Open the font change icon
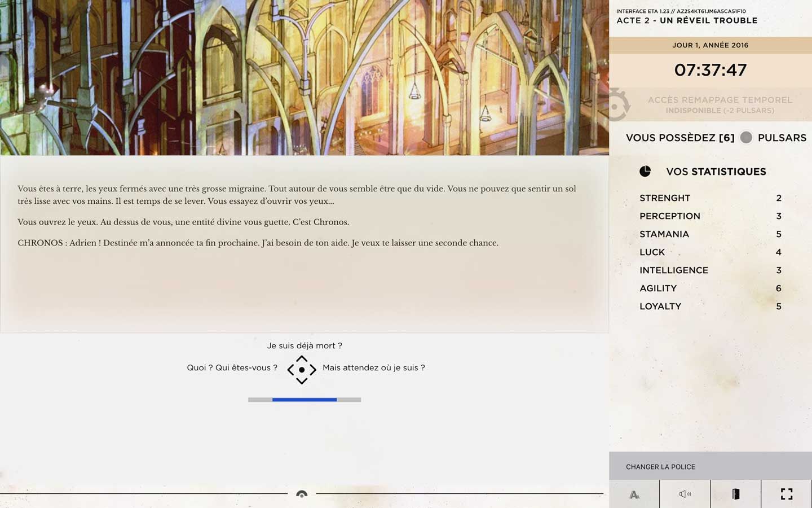This screenshot has width=812, height=508. (x=634, y=494)
